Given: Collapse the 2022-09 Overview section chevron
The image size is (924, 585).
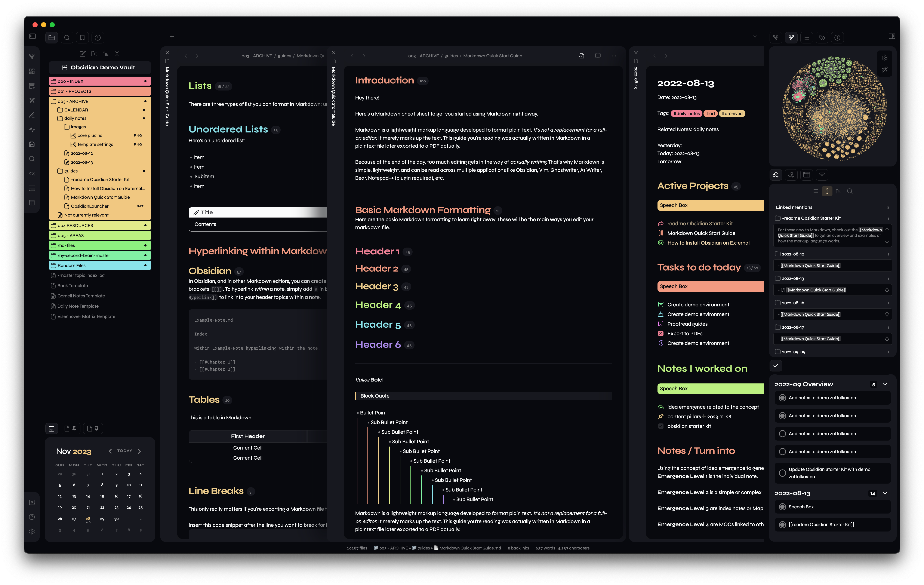Looking at the screenshot, I should pyautogui.click(x=885, y=384).
